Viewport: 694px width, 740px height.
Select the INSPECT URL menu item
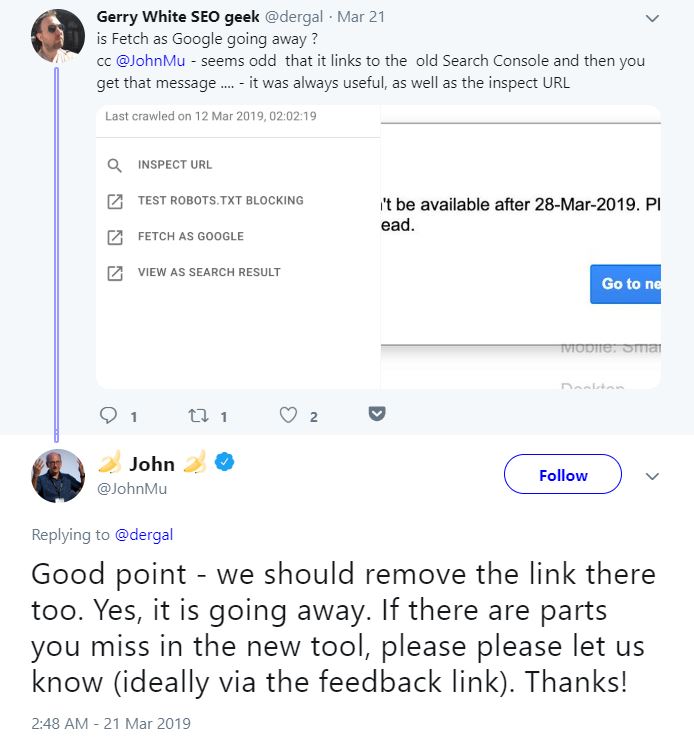click(x=175, y=165)
